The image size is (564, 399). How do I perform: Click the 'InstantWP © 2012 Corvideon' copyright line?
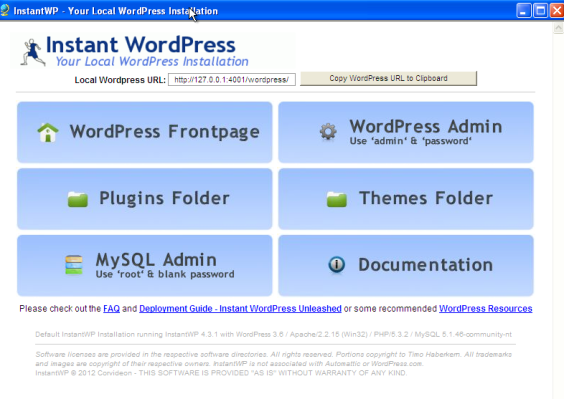[x=221, y=373]
